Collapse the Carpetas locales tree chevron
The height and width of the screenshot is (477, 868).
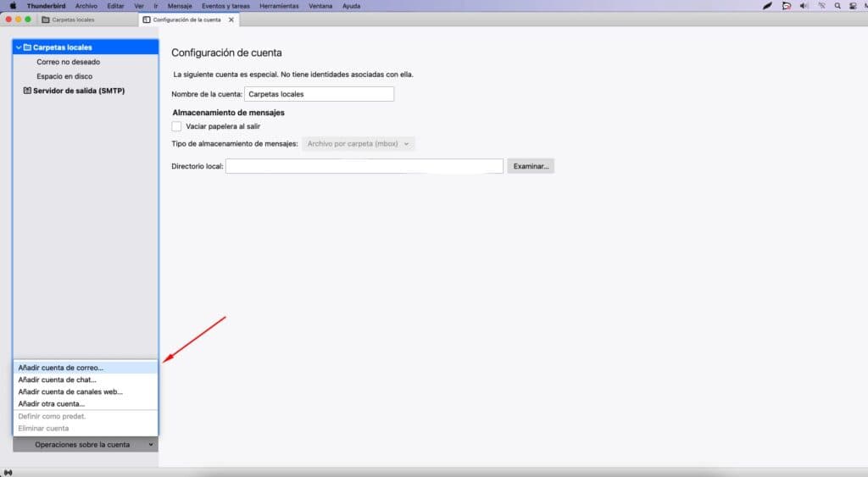pos(19,47)
